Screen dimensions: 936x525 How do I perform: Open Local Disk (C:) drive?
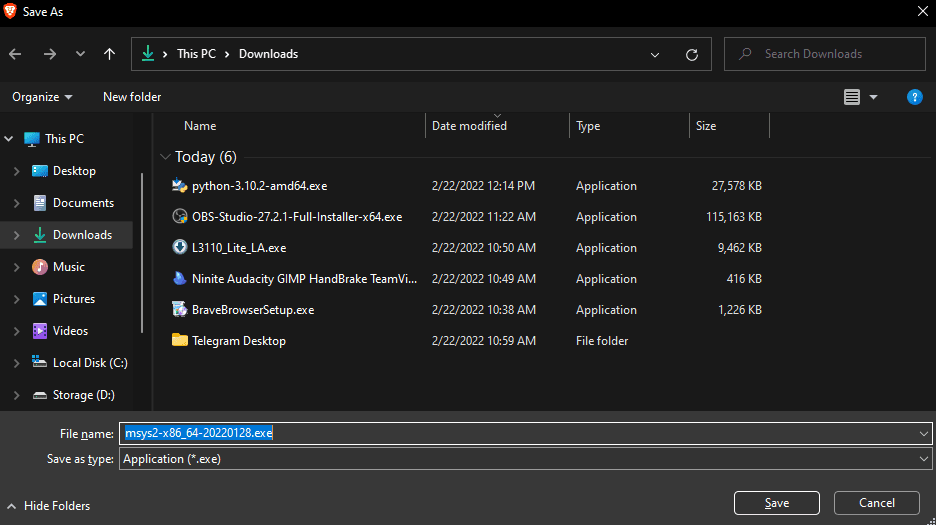[90, 363]
